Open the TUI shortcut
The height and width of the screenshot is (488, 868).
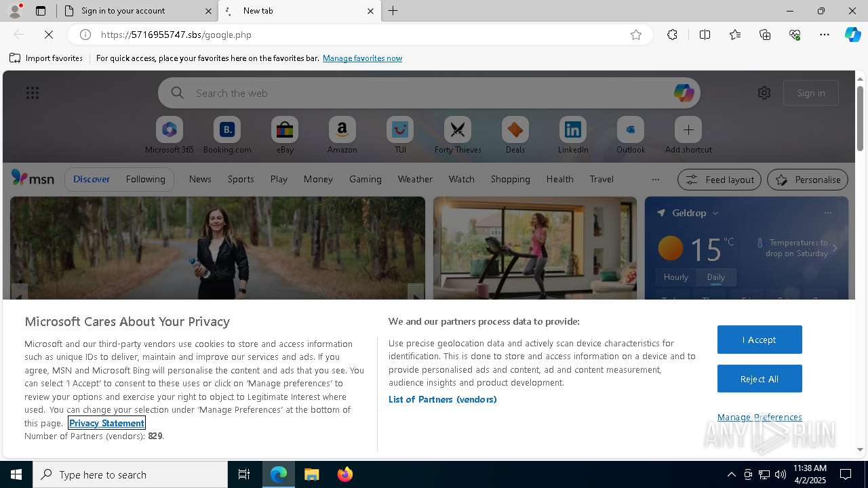point(400,135)
